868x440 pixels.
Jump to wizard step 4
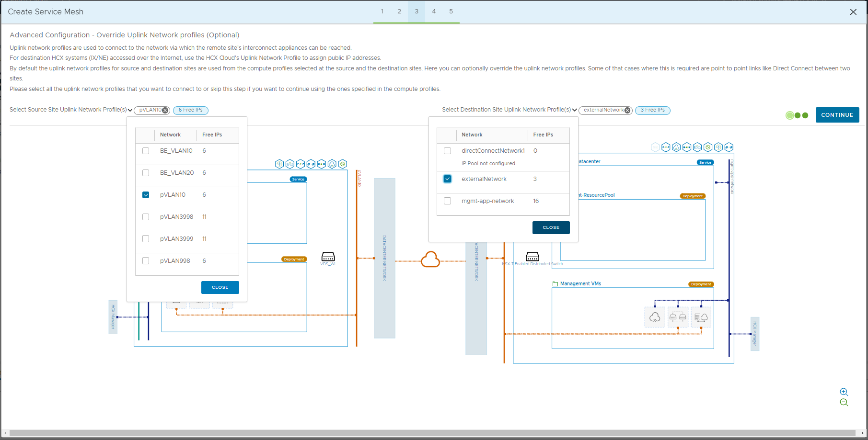coord(434,11)
